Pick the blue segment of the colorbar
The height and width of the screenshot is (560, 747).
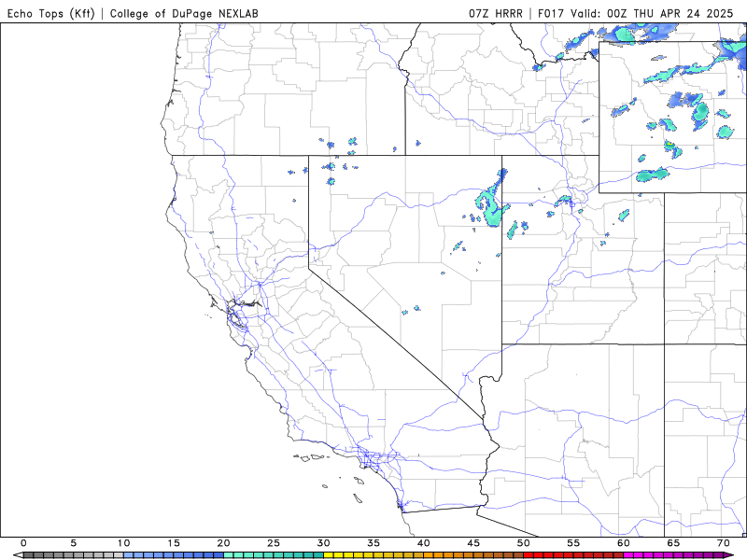(x=174, y=555)
